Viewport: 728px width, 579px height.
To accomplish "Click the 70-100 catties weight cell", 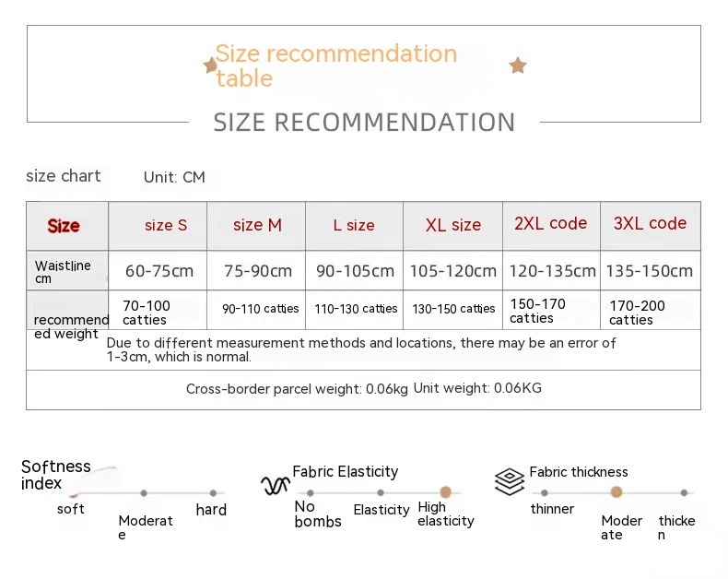I will (146, 312).
